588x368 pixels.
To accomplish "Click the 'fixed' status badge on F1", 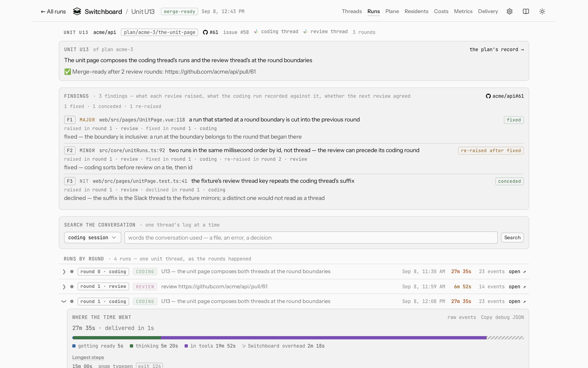I will pyautogui.click(x=514, y=120).
